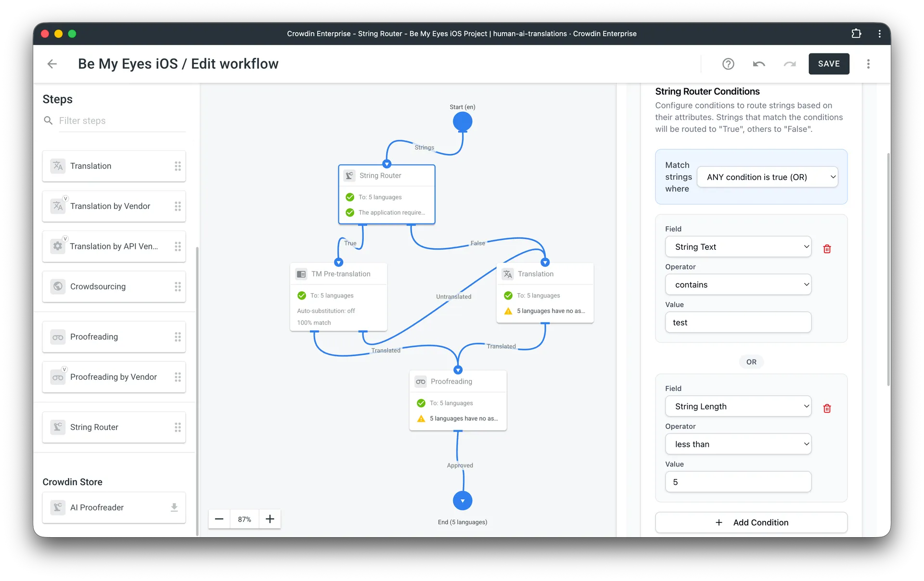The image size is (924, 581).
Task: Click the redo icon
Action: [790, 64]
